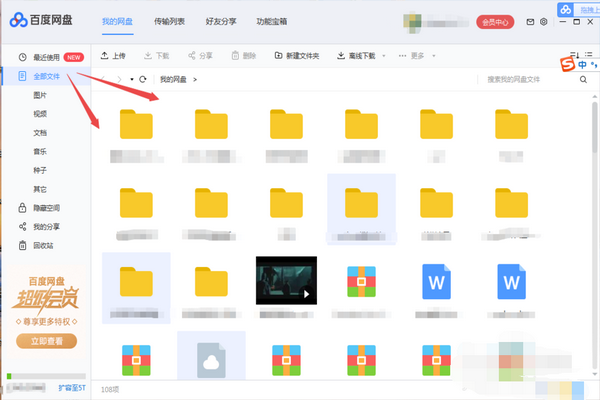Go back with the left arrow
The height and width of the screenshot is (400, 600).
tap(103, 79)
